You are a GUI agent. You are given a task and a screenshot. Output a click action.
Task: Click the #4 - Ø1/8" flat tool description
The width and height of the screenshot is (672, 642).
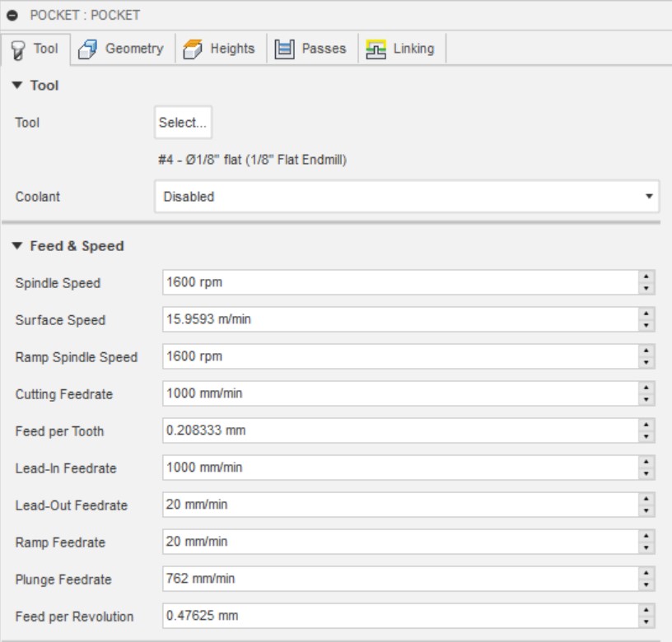(x=253, y=160)
